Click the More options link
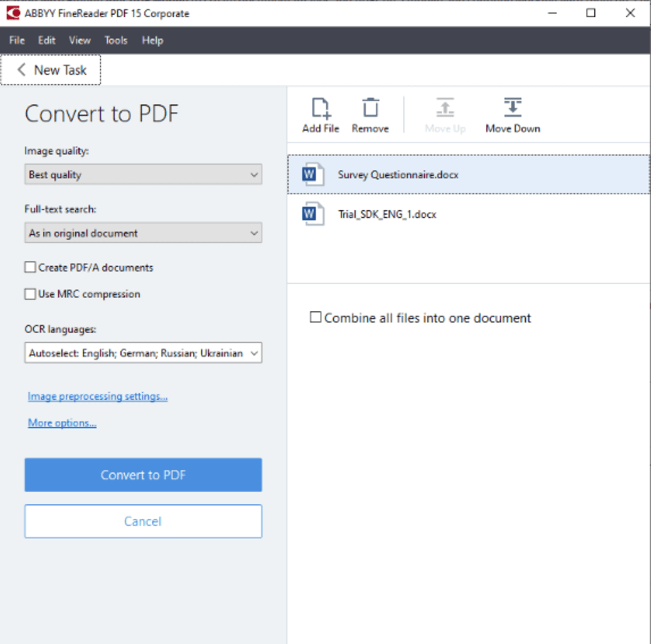The height and width of the screenshot is (644, 651). pos(62,423)
